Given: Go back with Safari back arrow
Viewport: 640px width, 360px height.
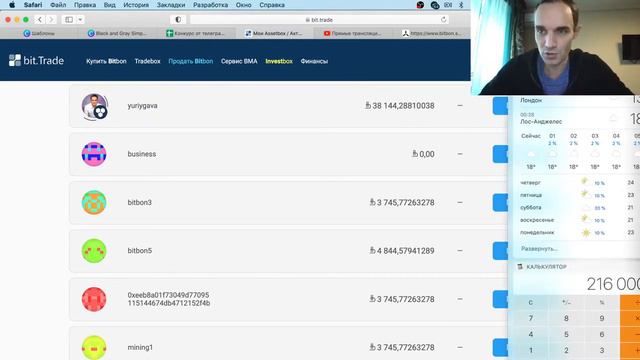Looking at the screenshot, I should pyautogui.click(x=40, y=20).
